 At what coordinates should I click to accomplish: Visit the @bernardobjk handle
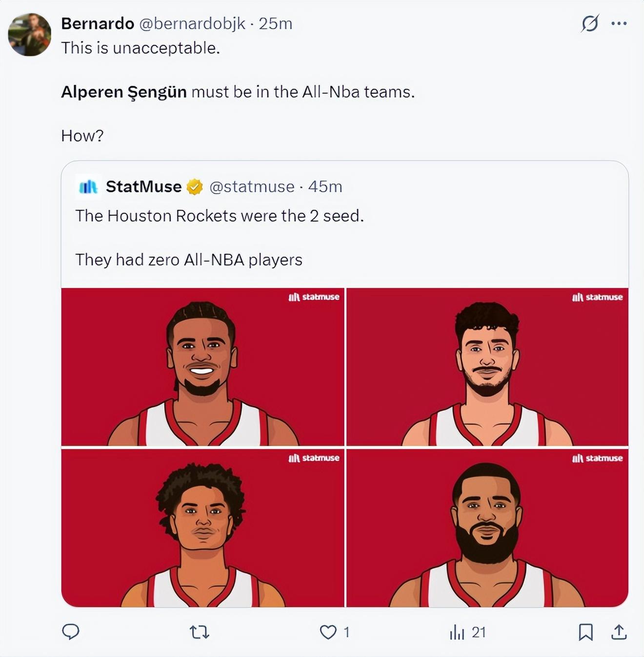[x=192, y=23]
